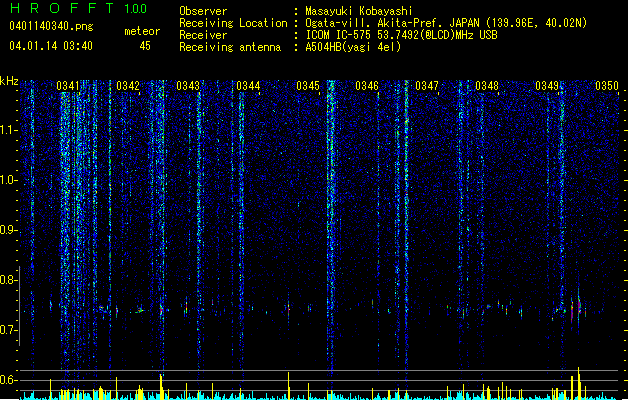Click the 'meteor' count label
The width and height of the screenshot is (629, 400).
coord(142,31)
